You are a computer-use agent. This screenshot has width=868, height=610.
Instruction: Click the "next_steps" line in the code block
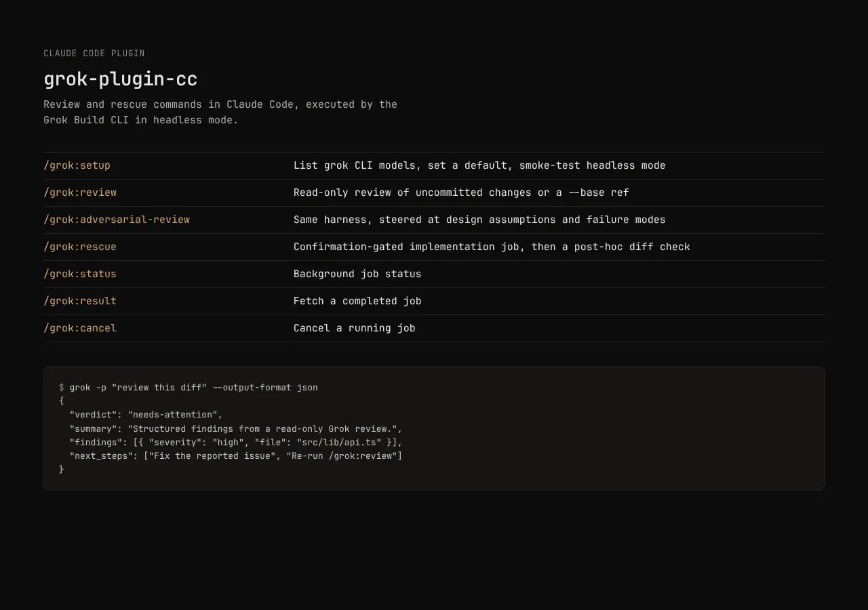point(236,456)
